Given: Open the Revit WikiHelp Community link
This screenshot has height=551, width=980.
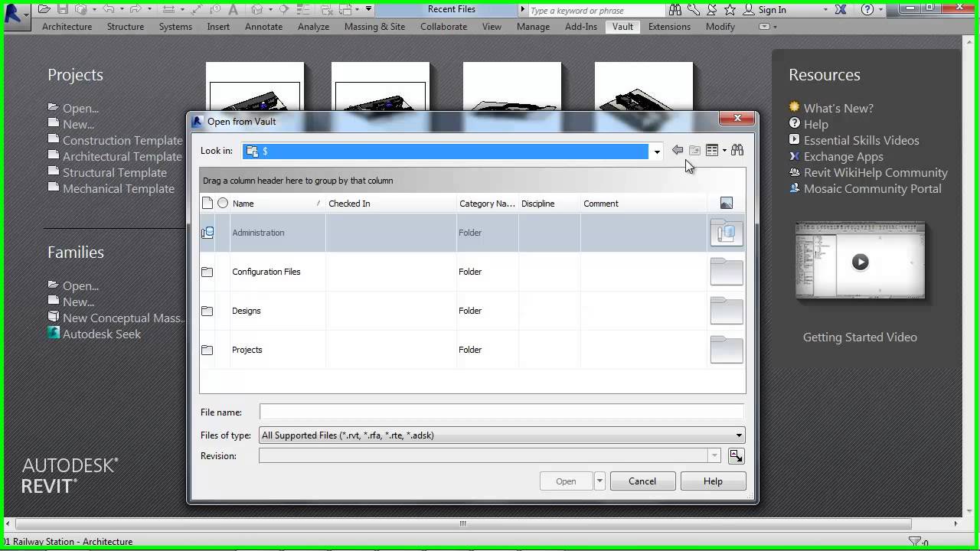Looking at the screenshot, I should point(876,172).
